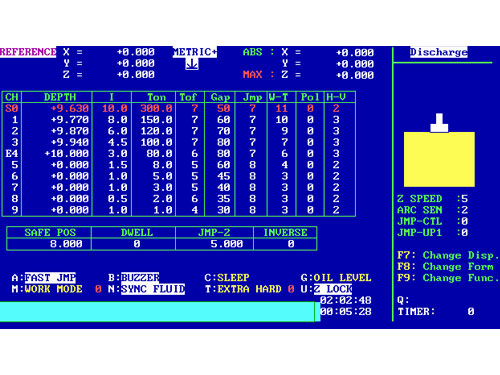This screenshot has width=500, height=375.
Task: Click the yellow workpiece block graphic
Action: click(439, 159)
